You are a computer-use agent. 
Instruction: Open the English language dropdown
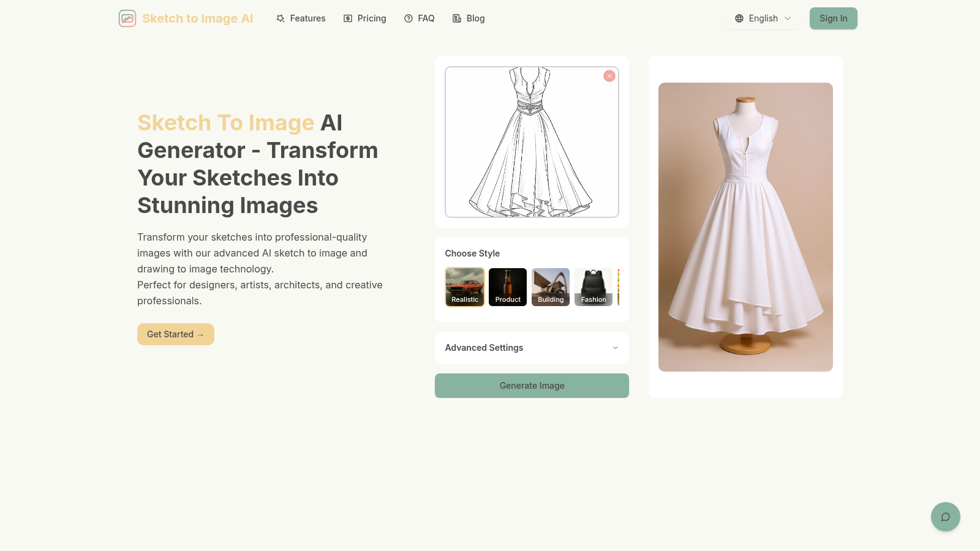click(763, 18)
